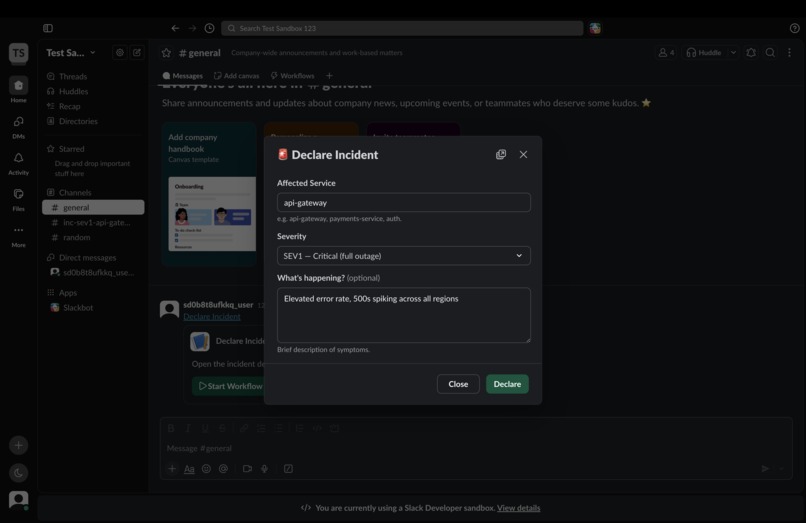Close the Declare Incident dialog with X
The width and height of the screenshot is (806, 523).
point(523,154)
